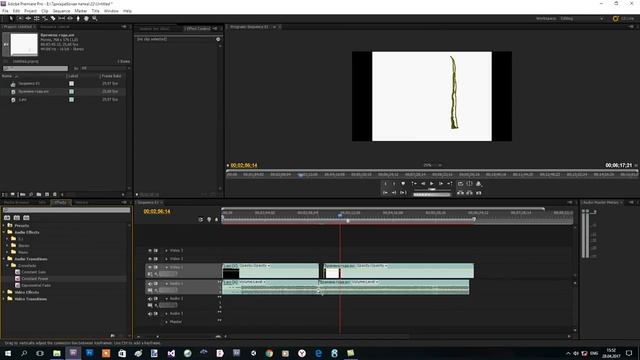Toggle sync lock on Video 3 track
640x360 pixels.
point(156,251)
